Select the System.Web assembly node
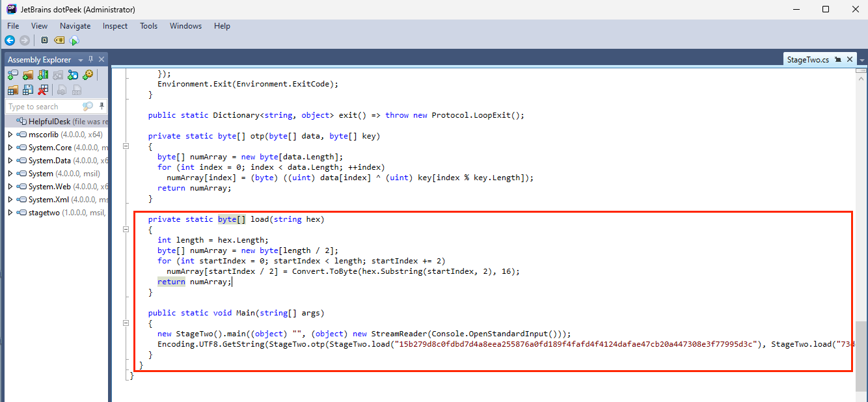This screenshot has width=868, height=402. click(x=46, y=186)
